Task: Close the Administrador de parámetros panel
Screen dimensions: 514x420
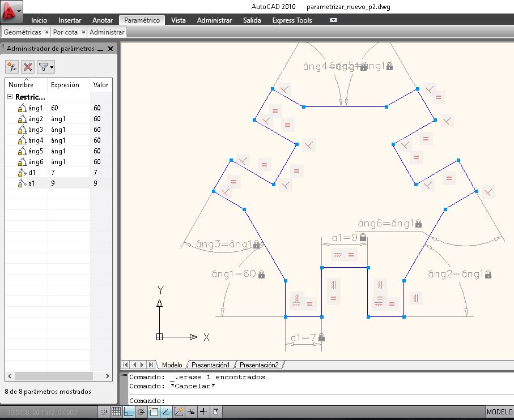Action: (x=111, y=49)
